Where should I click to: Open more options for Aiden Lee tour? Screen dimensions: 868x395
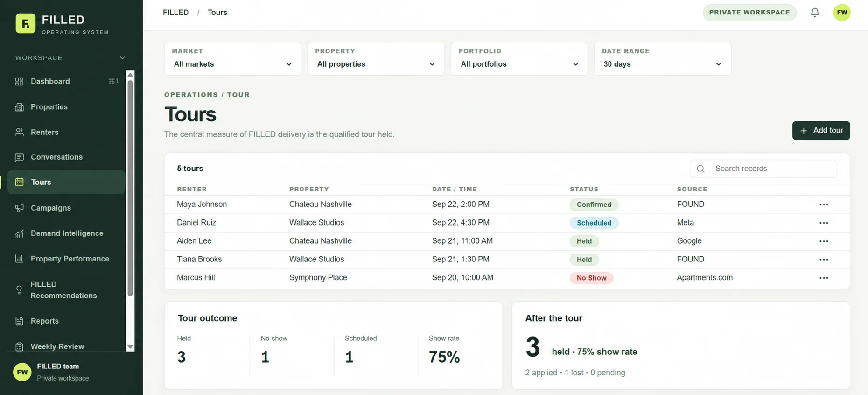tap(824, 241)
